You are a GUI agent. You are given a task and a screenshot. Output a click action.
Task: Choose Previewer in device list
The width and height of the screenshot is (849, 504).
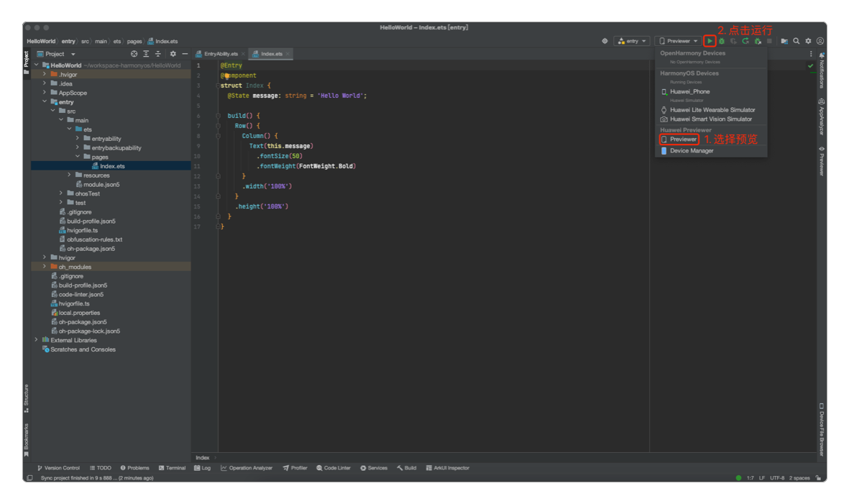tap(679, 139)
